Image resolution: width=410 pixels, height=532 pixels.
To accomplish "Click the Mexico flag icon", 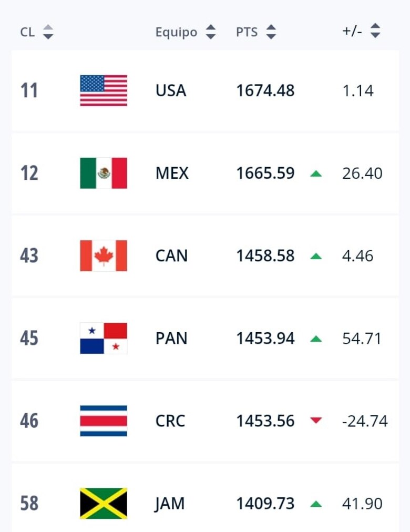I will pyautogui.click(x=103, y=172).
